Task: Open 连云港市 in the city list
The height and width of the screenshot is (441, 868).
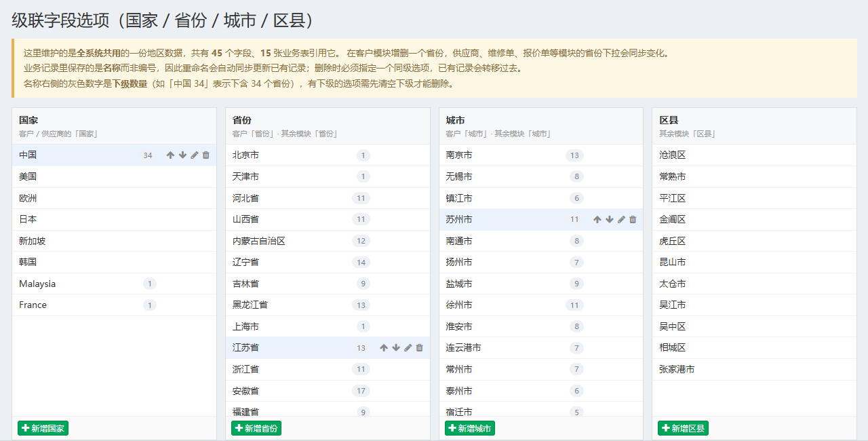Action: tap(541, 347)
